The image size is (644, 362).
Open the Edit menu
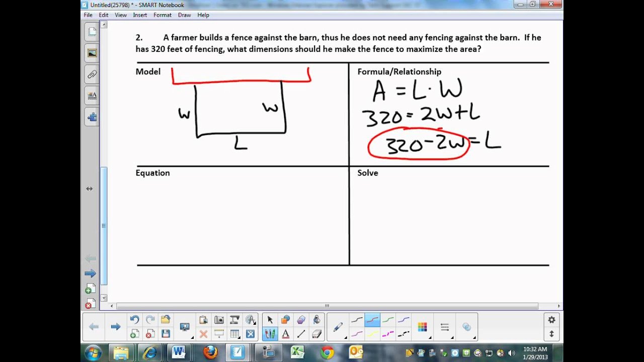104,15
